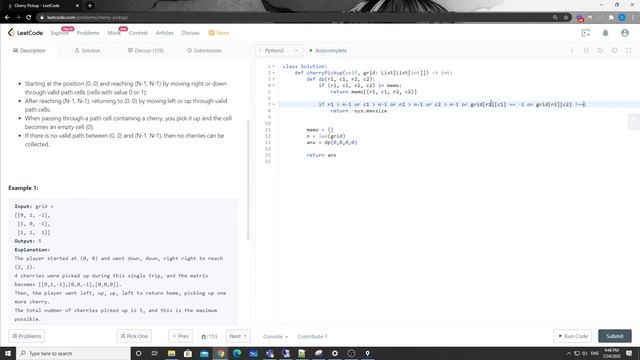640x360 pixels.
Task: Open Mail app from taskbar
Action: point(204,353)
